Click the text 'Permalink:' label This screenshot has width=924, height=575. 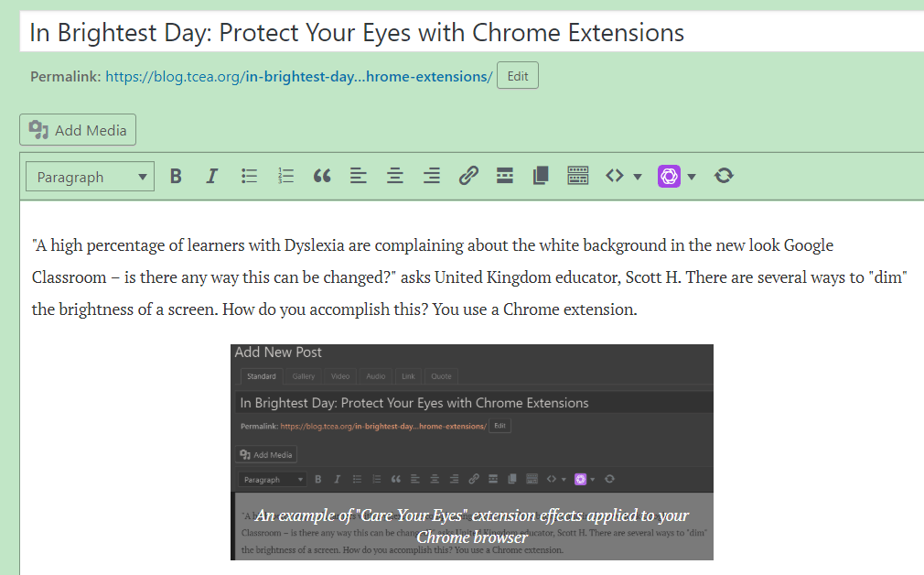pos(65,77)
